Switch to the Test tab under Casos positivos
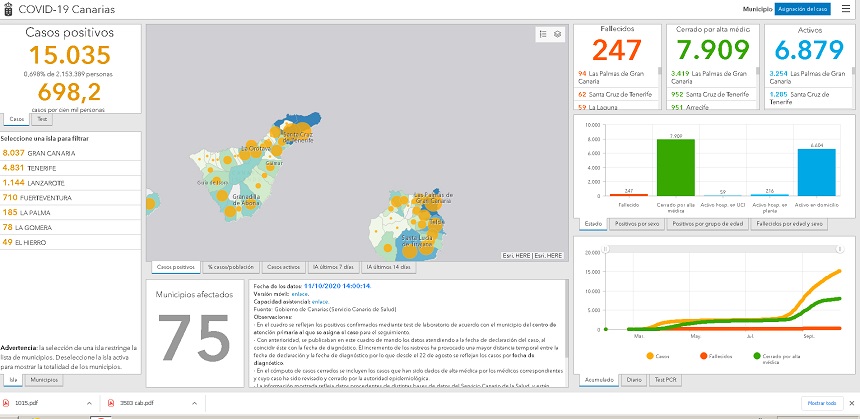The image size is (860, 419). pos(42,118)
